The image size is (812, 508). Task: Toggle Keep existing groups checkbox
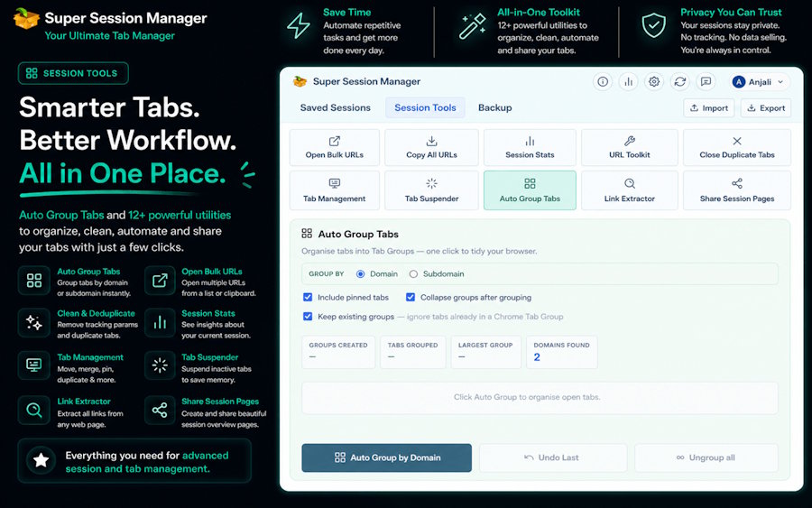(308, 317)
